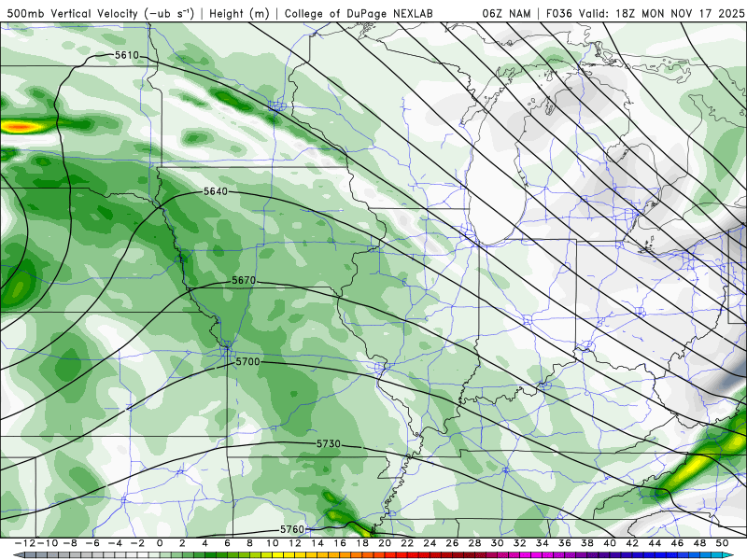This screenshot has width=747, height=560.
Task: Click the 5730 height contour label
Action: point(329,444)
